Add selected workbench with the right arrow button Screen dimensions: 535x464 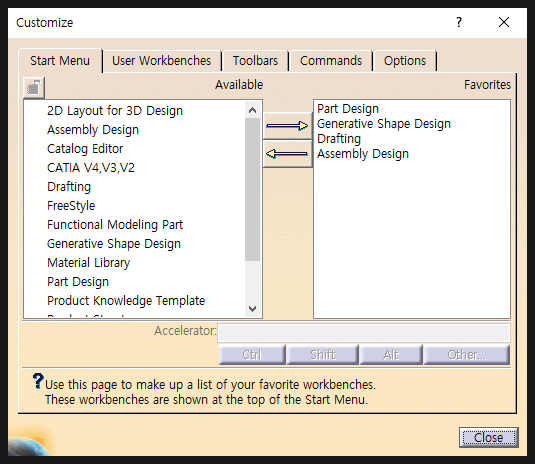(x=287, y=126)
